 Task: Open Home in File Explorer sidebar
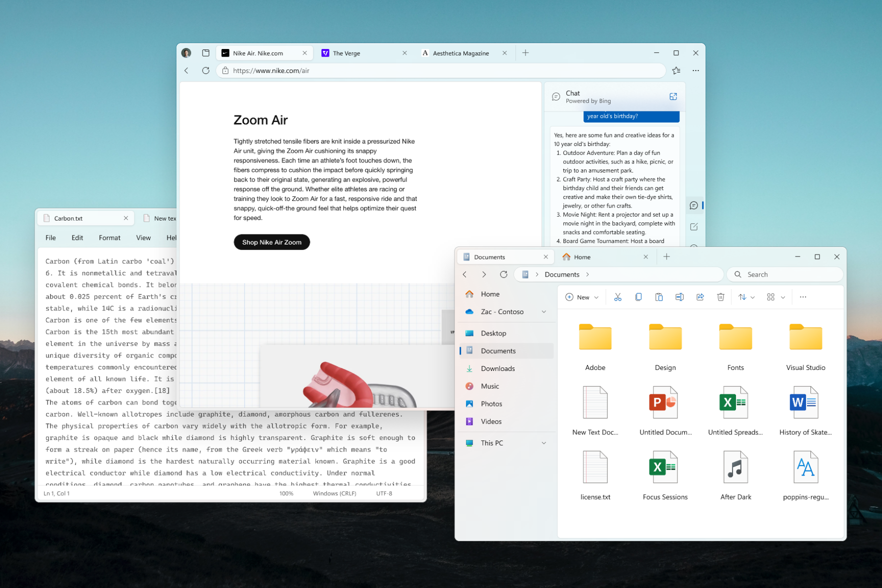[x=507, y=294]
